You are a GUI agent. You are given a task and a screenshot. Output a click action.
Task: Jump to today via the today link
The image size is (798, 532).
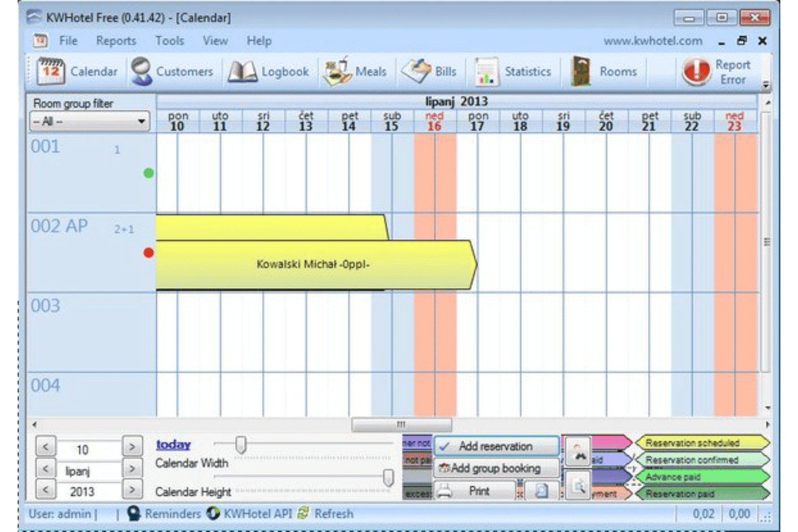[x=173, y=445]
